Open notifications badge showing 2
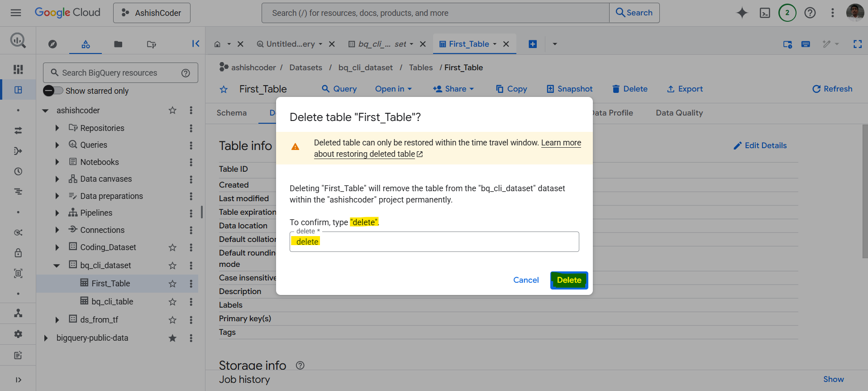Screen dimensions: 868x391 tap(787, 13)
